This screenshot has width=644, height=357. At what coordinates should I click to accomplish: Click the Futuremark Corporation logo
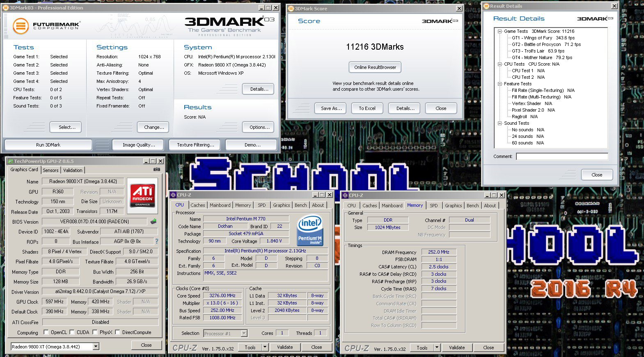pos(46,26)
